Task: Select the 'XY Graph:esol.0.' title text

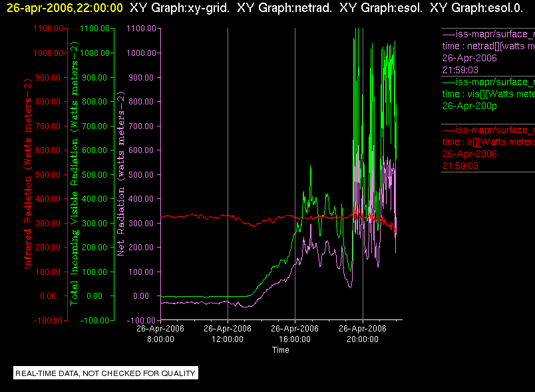Action: tap(476, 8)
